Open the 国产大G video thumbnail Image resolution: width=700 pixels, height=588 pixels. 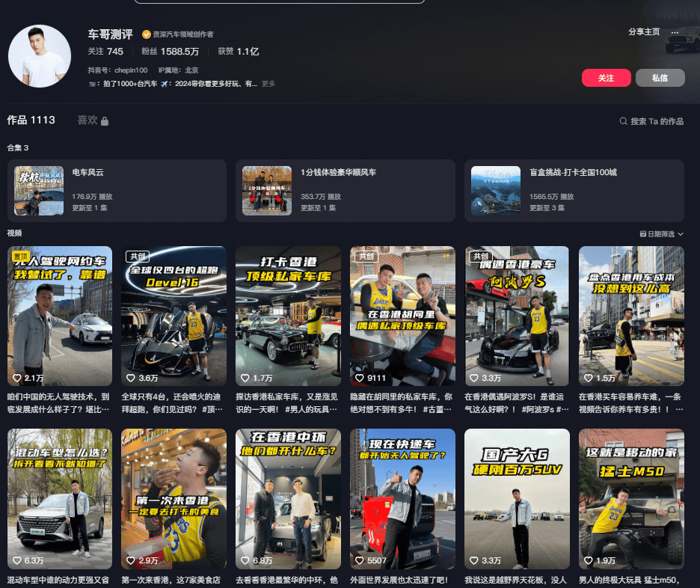(517, 499)
